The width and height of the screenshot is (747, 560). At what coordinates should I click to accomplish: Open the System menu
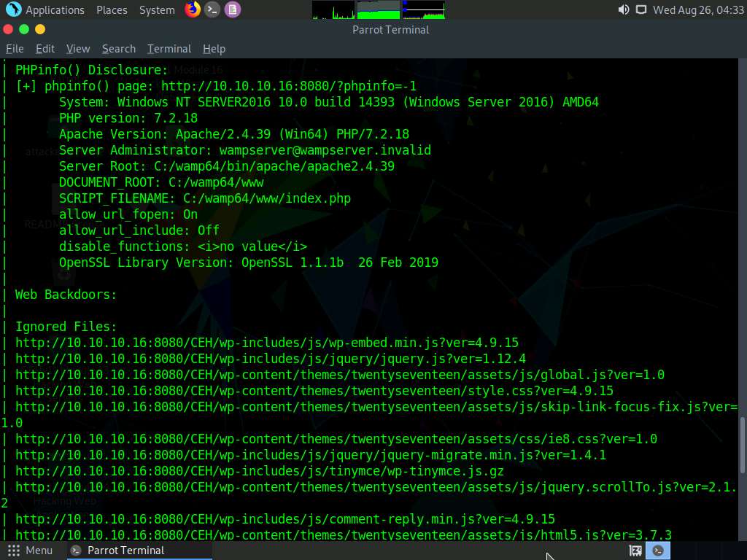pyautogui.click(x=157, y=10)
